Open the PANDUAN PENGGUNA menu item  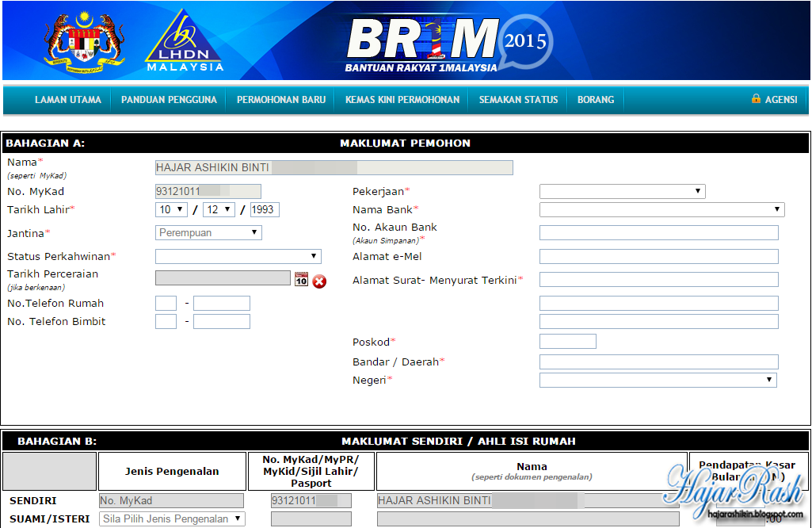(169, 99)
